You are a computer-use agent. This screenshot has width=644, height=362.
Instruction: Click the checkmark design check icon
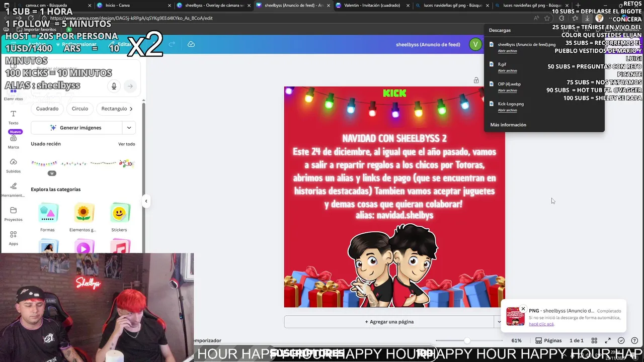pyautogui.click(x=621, y=340)
